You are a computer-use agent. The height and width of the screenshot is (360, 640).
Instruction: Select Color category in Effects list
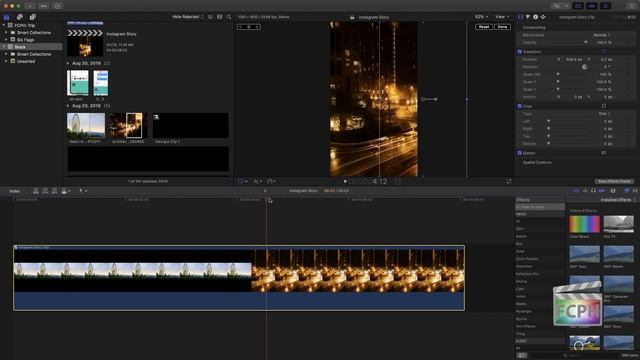[x=540, y=251]
